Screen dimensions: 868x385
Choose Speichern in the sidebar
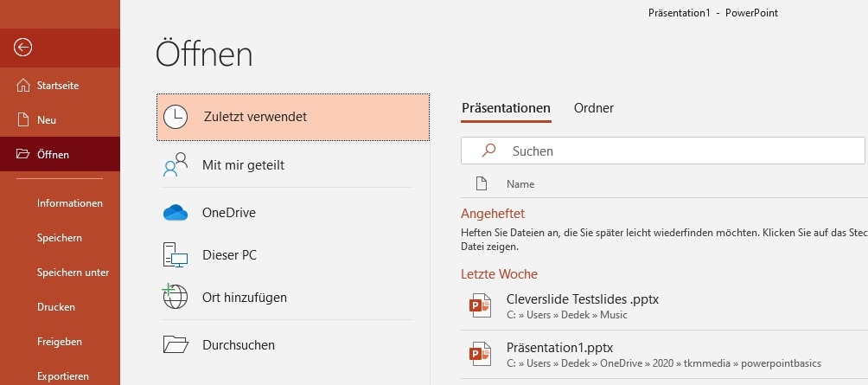pos(60,238)
